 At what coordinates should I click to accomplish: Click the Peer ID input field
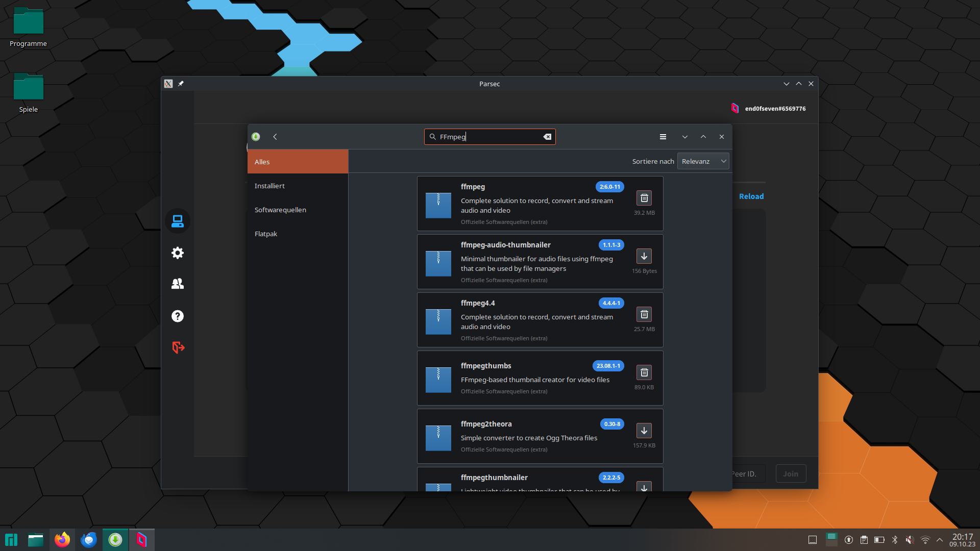click(x=748, y=474)
